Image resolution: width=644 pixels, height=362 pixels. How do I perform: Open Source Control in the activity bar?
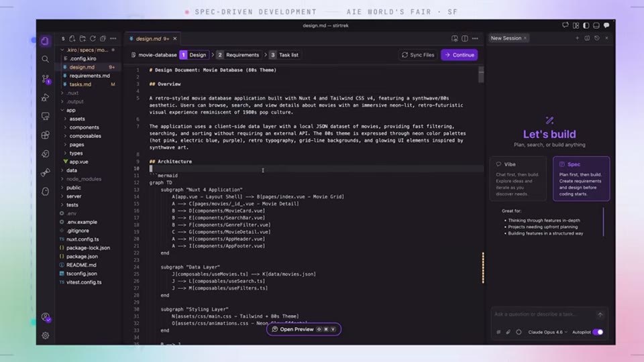[x=46, y=78]
